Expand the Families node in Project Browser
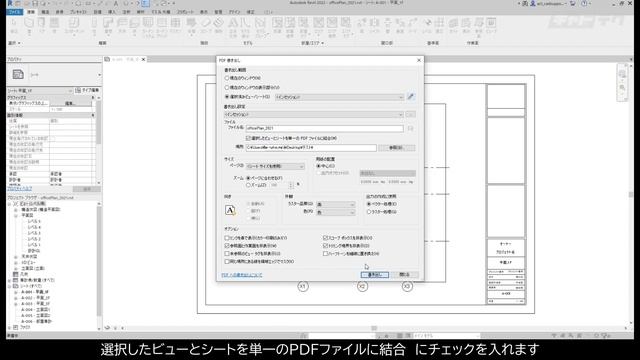640x360 pixels. pos(9,327)
